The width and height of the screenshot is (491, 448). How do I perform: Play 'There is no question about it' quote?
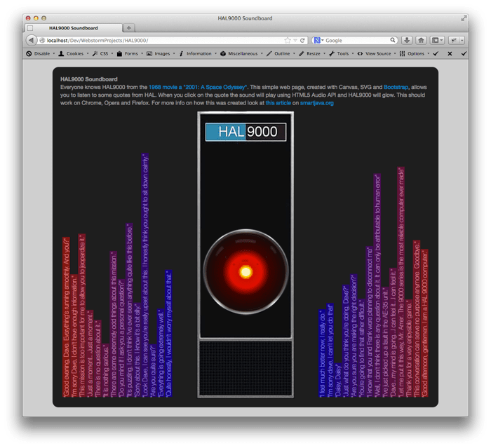97,358
